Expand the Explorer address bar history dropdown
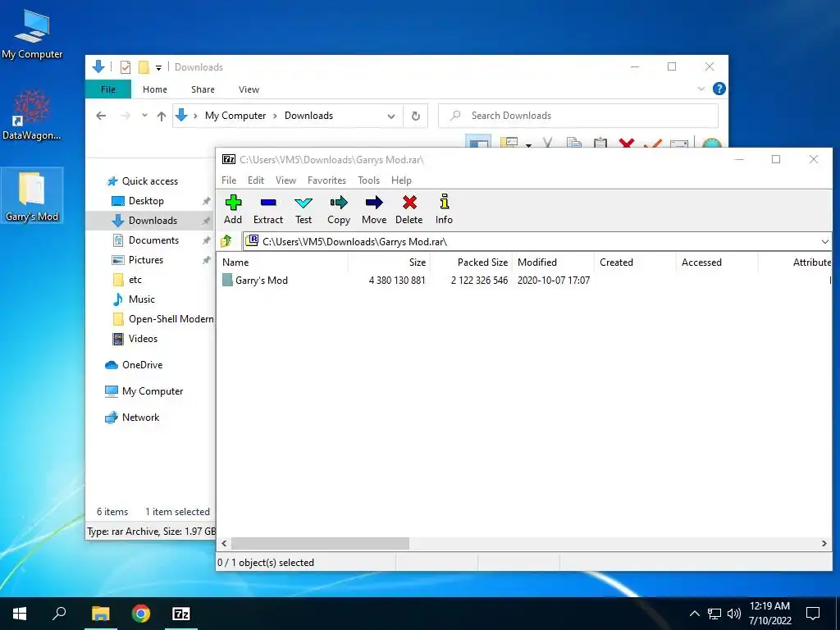Screen dimensions: 840x630 pos(391,116)
